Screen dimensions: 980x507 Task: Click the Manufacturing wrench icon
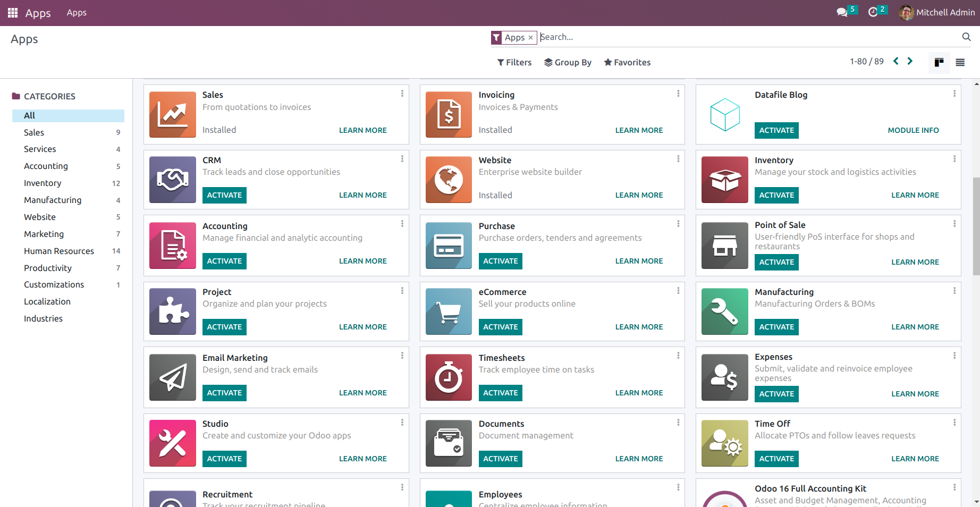[x=725, y=311]
